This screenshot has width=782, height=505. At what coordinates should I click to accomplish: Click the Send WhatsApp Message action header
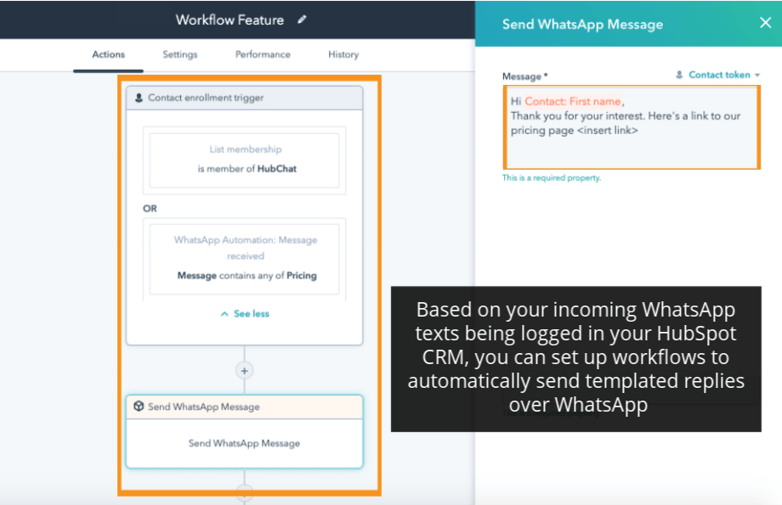coord(244,407)
